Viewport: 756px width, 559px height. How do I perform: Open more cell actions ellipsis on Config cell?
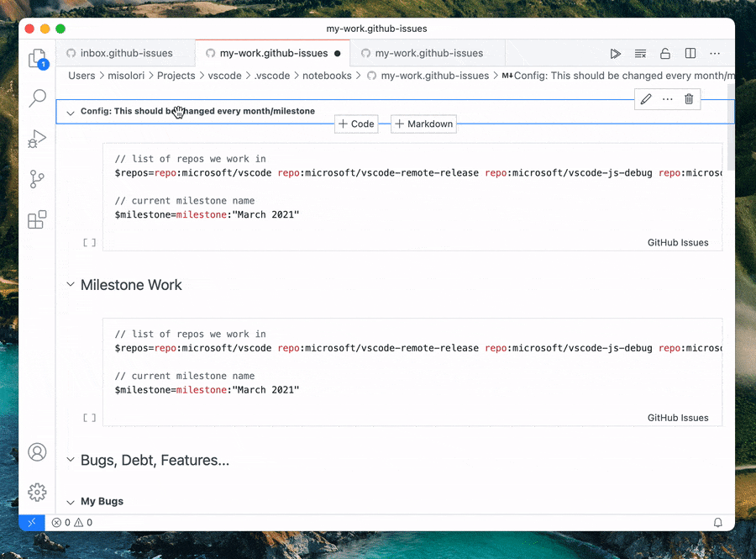(667, 99)
